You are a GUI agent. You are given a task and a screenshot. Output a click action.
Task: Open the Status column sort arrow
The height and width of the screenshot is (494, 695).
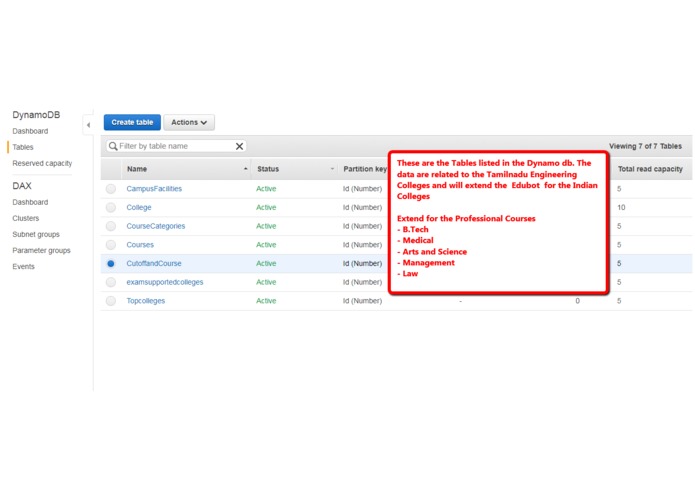point(332,169)
